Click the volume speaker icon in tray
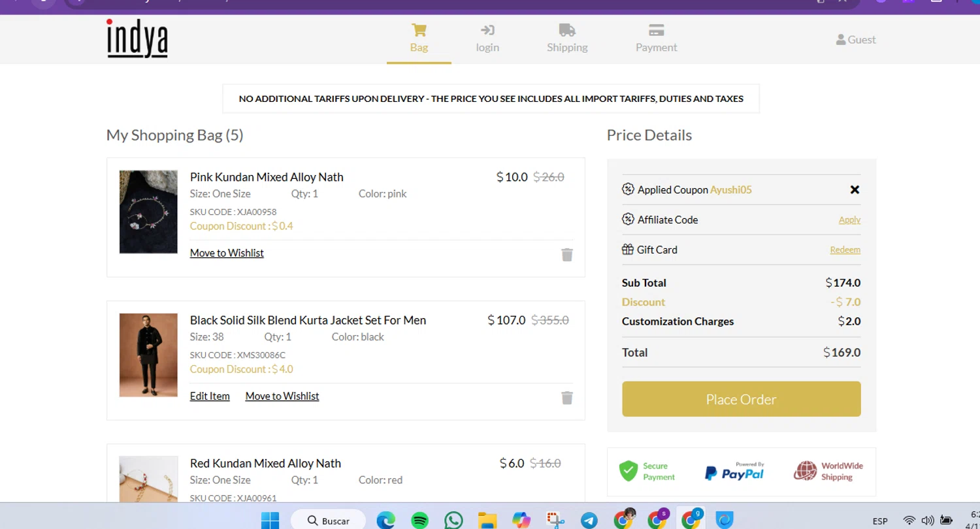Screen dimensions: 980x529 point(927,521)
